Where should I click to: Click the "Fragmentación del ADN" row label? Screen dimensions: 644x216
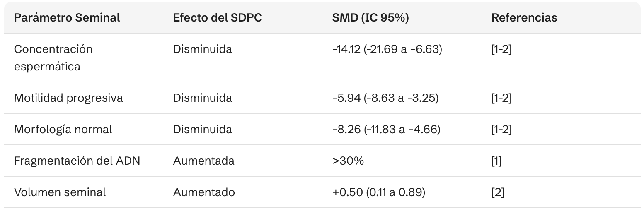tap(77, 161)
